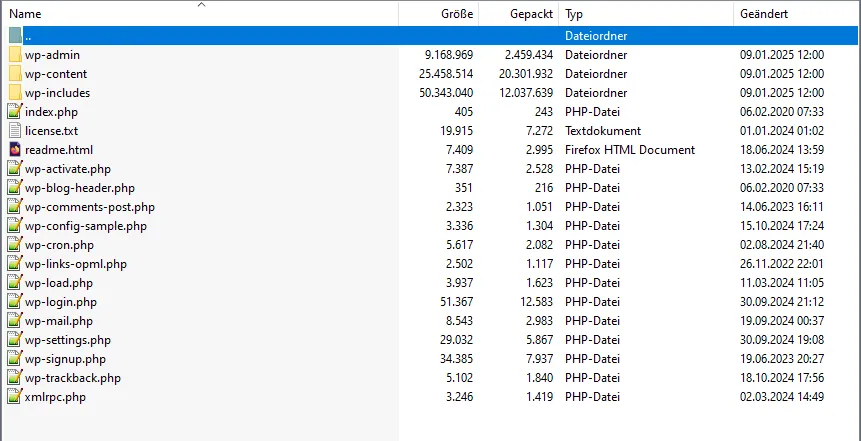861x441 pixels.
Task: Select the wp-activate.php file name
Action: 68,169
